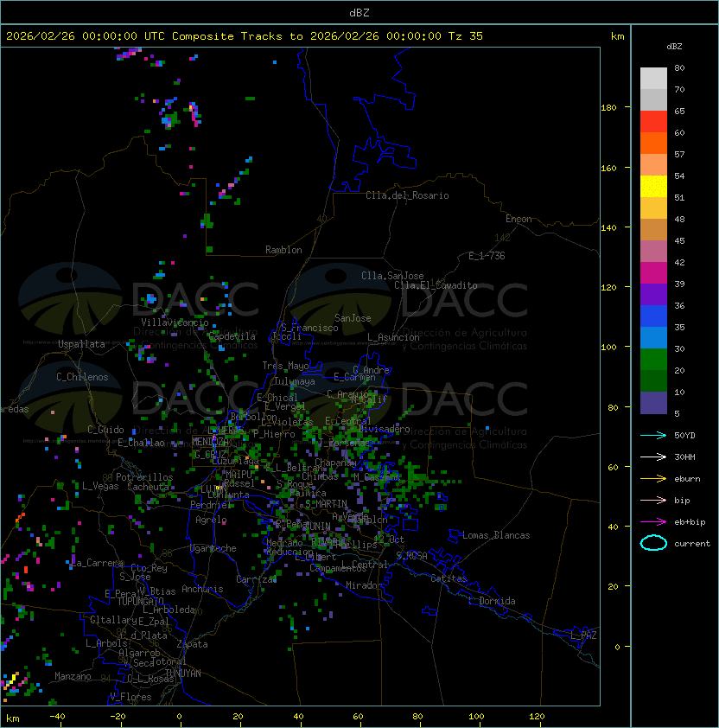Select the gray swatch between 70 and 65 dBZ

(653, 99)
